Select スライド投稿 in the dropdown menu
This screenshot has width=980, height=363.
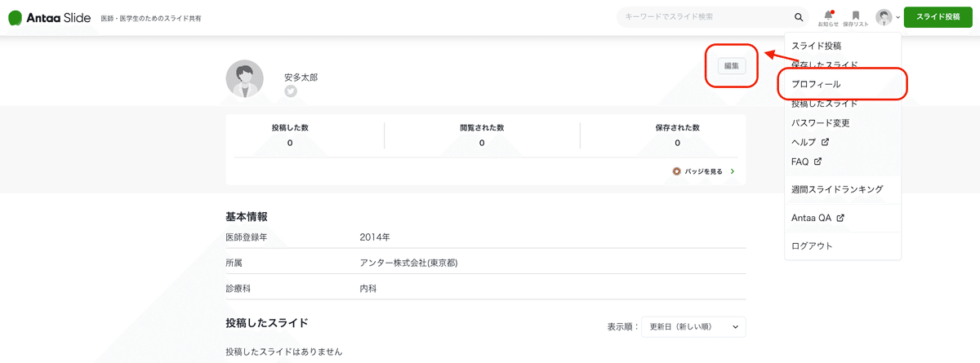point(816,46)
